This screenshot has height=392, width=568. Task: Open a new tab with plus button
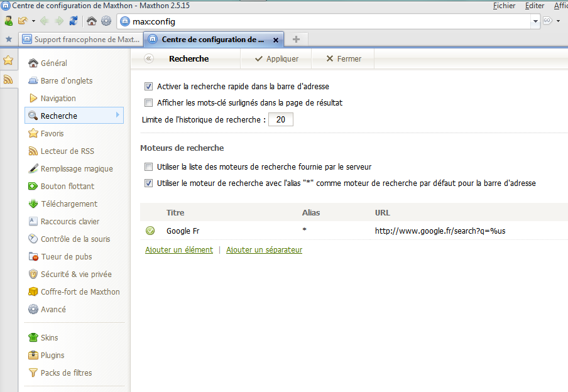click(296, 39)
